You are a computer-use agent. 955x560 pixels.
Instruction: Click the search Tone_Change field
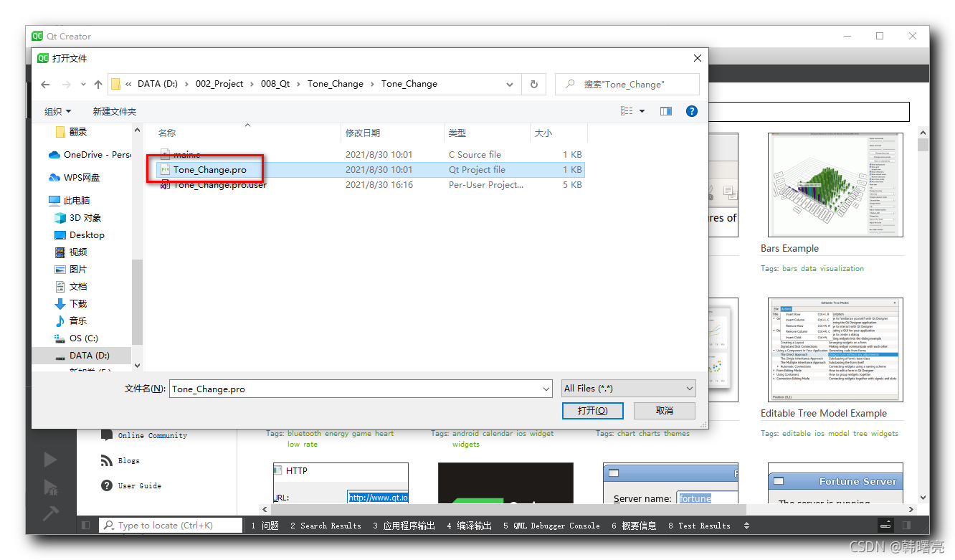click(627, 84)
